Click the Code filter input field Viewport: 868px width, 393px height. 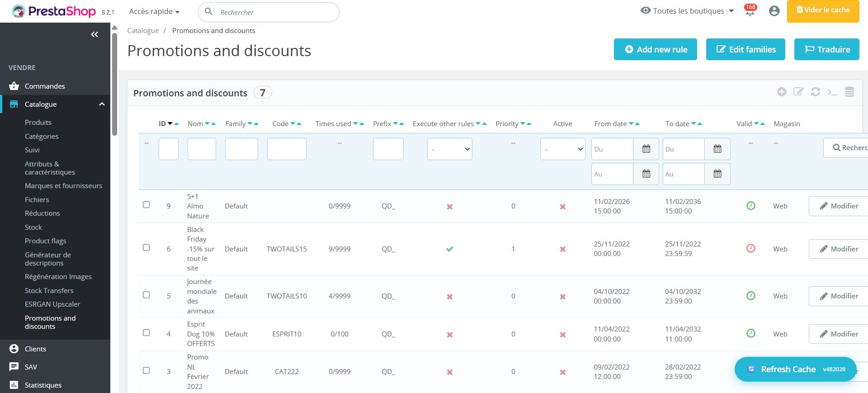pyautogui.click(x=287, y=149)
